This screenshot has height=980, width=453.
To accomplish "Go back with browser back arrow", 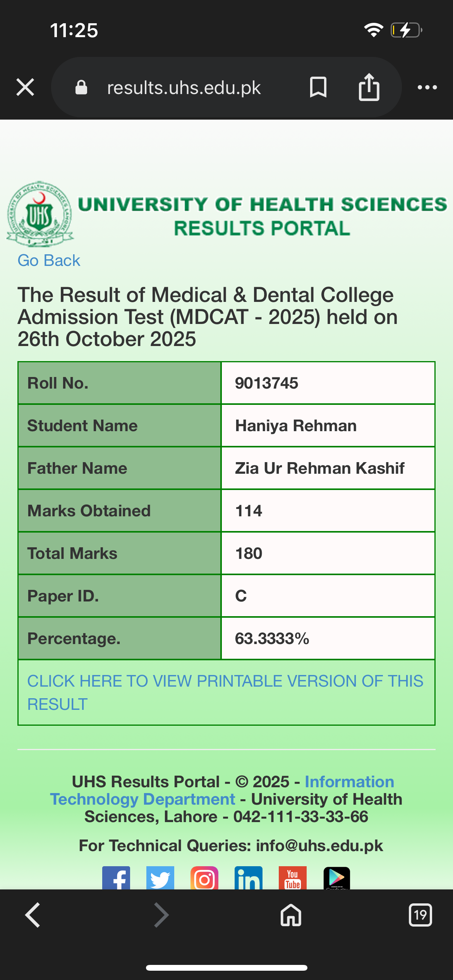I will (x=33, y=915).
